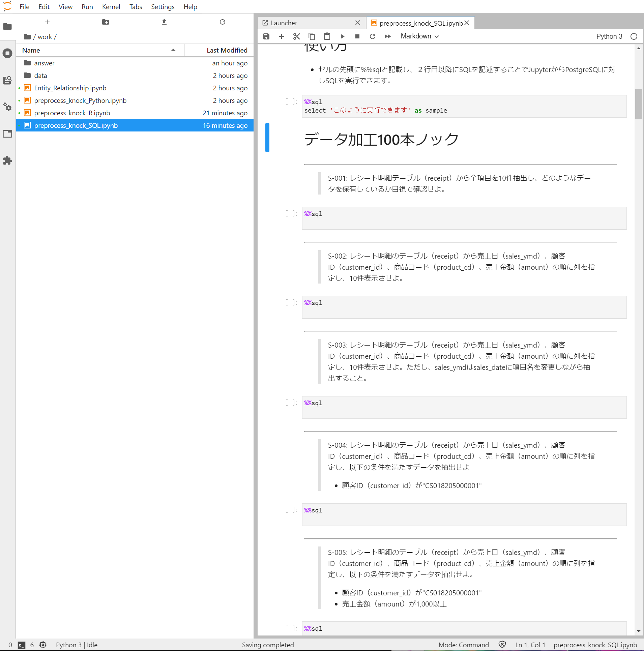The width and height of the screenshot is (644, 651).
Task: Click scrollbar down arrow in notebook
Action: tap(639, 631)
